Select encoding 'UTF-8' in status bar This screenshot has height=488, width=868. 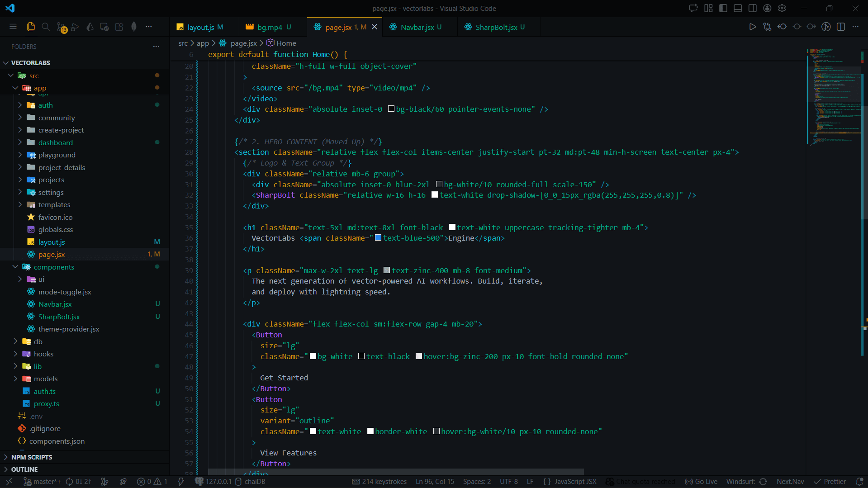coord(509,482)
